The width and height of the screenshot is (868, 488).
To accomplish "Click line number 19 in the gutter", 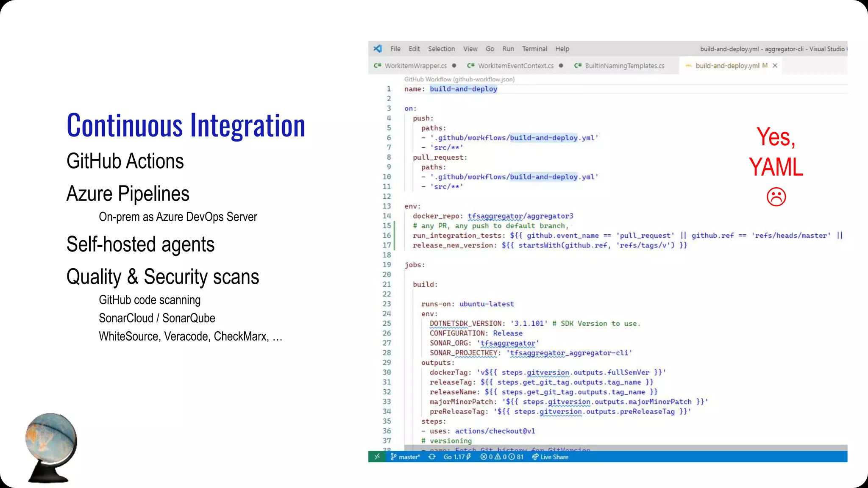I will tap(387, 265).
